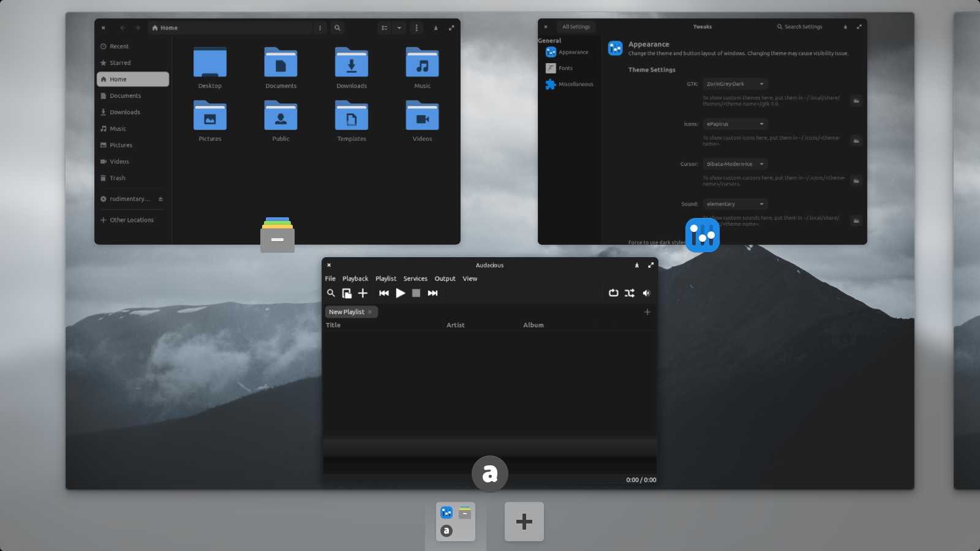The image size is (980, 551).
Task: Open Playback menu in Audacious
Action: click(x=355, y=279)
